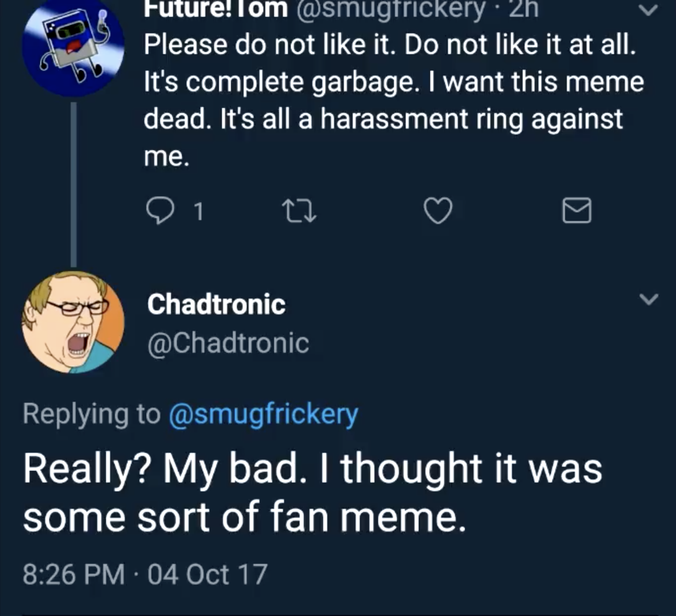Screen dimensions: 676x616
Task: Like Future!Tom's tweet with the heart icon
Action: pos(439,211)
